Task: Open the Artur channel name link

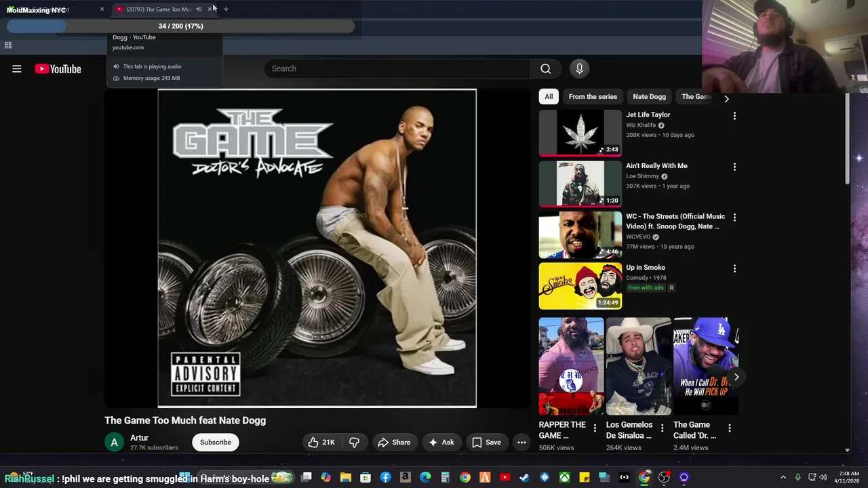Action: pyautogui.click(x=139, y=438)
